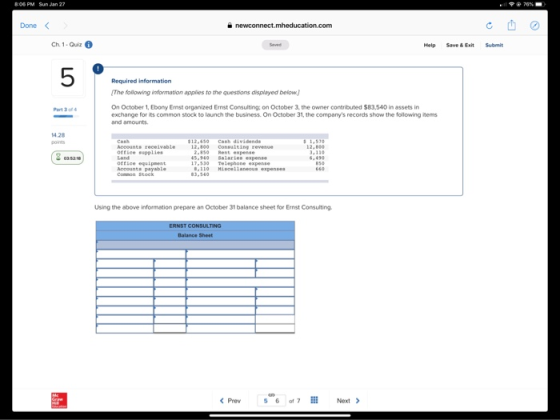Open first liability account name dropdown
This screenshot has width=560, height=420.
coord(221,264)
